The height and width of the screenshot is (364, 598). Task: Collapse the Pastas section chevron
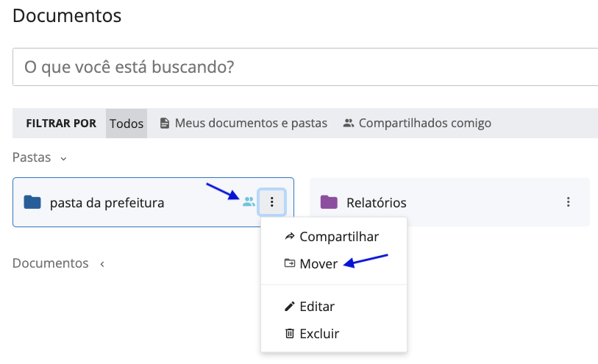point(64,158)
